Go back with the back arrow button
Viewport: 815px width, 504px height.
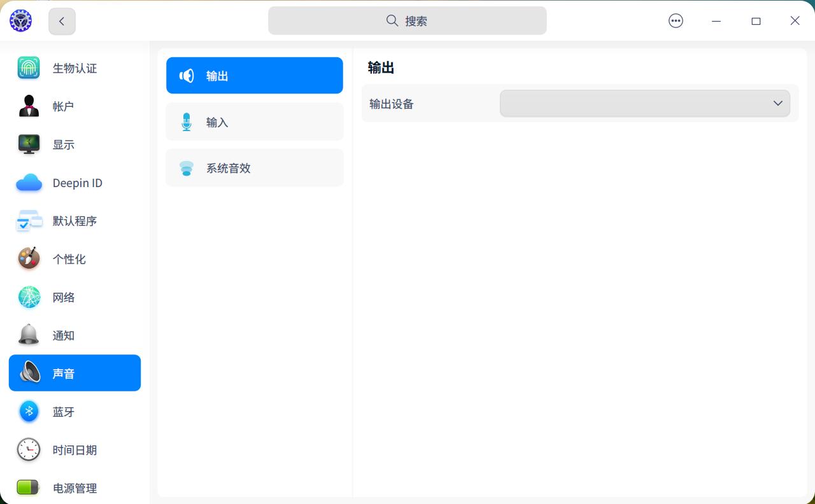tap(62, 21)
